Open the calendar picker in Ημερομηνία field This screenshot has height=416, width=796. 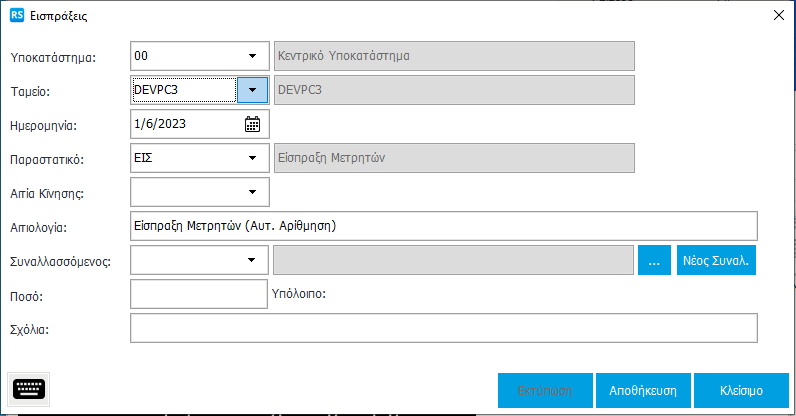252,124
